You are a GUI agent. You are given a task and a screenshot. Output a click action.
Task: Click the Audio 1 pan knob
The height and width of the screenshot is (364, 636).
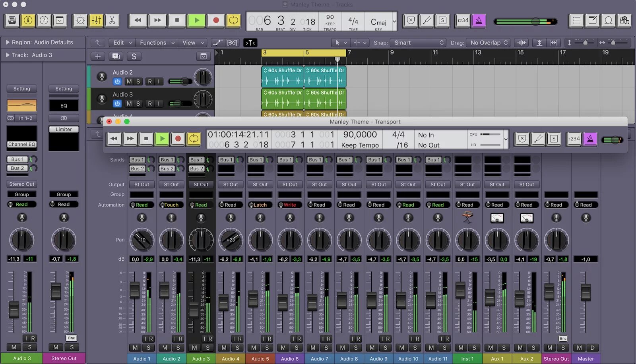(x=142, y=240)
